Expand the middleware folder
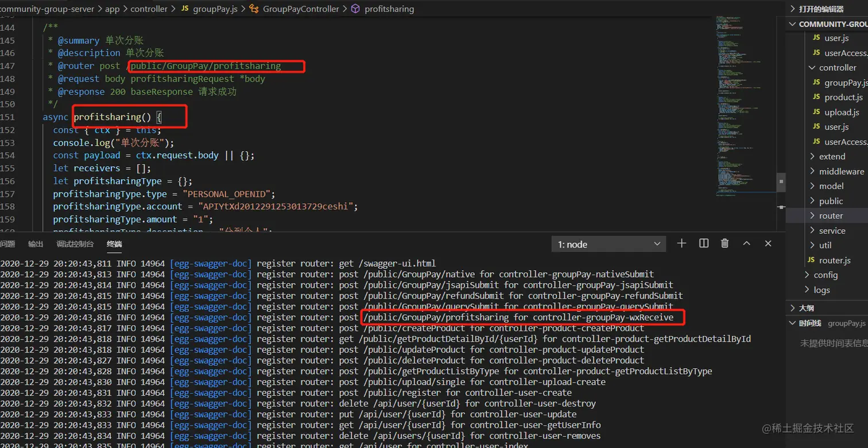Screen dimensions: 868x448 (812, 171)
